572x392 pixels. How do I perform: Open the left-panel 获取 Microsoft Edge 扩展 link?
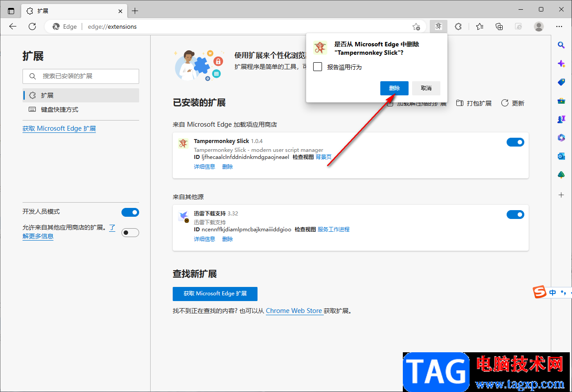pyautogui.click(x=59, y=128)
